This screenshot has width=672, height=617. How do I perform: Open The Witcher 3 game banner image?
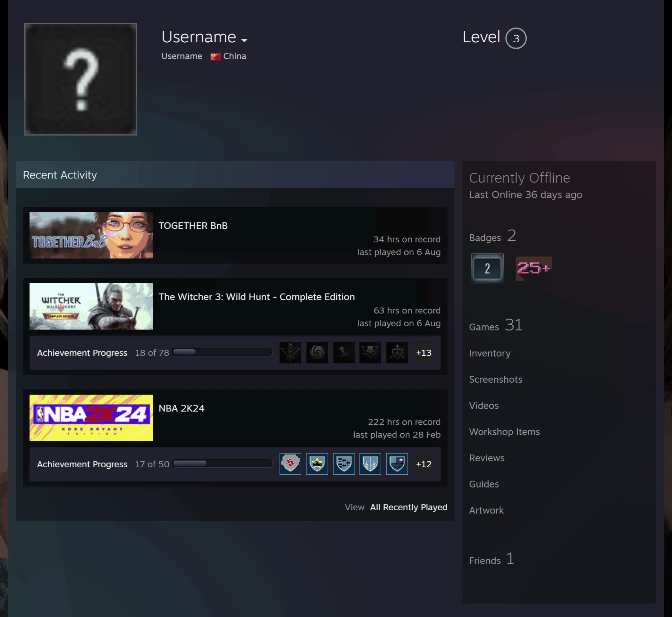point(91,306)
